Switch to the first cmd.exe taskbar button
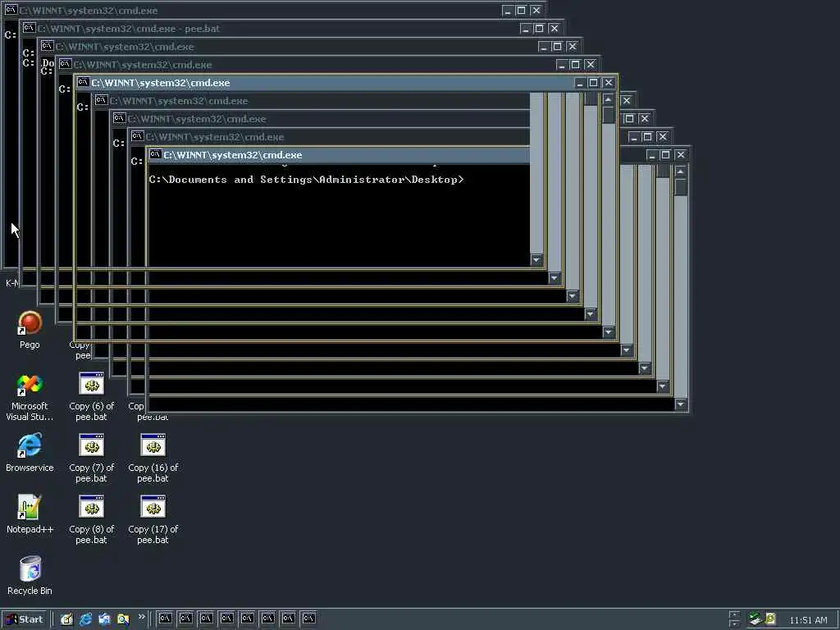 (x=165, y=619)
